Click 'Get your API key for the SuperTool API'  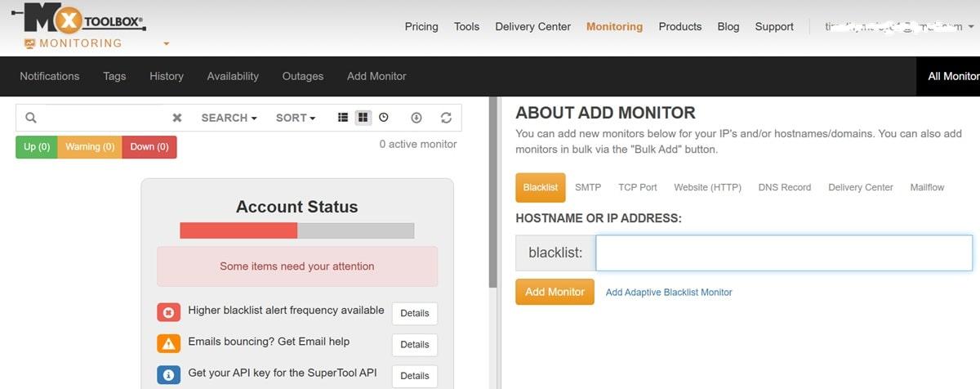(x=283, y=373)
